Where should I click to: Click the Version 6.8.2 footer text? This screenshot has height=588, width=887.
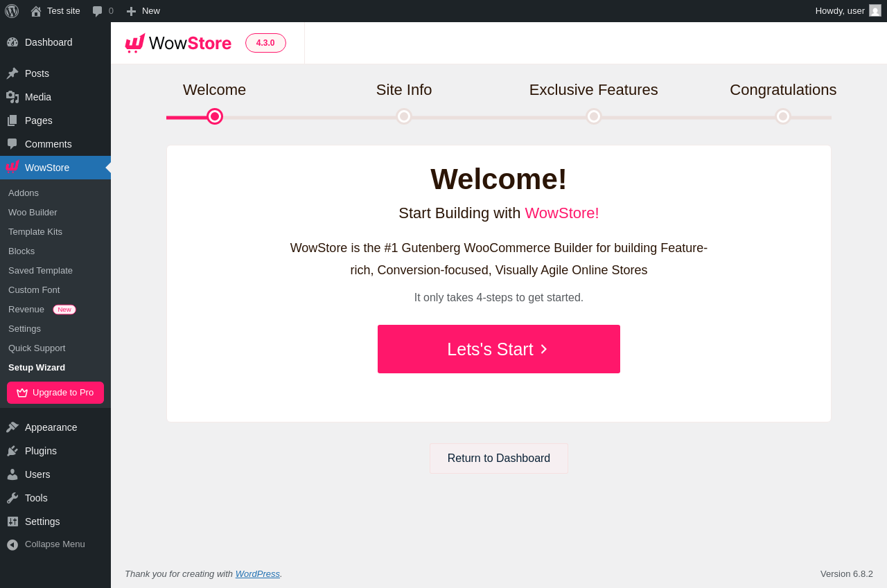(847, 573)
